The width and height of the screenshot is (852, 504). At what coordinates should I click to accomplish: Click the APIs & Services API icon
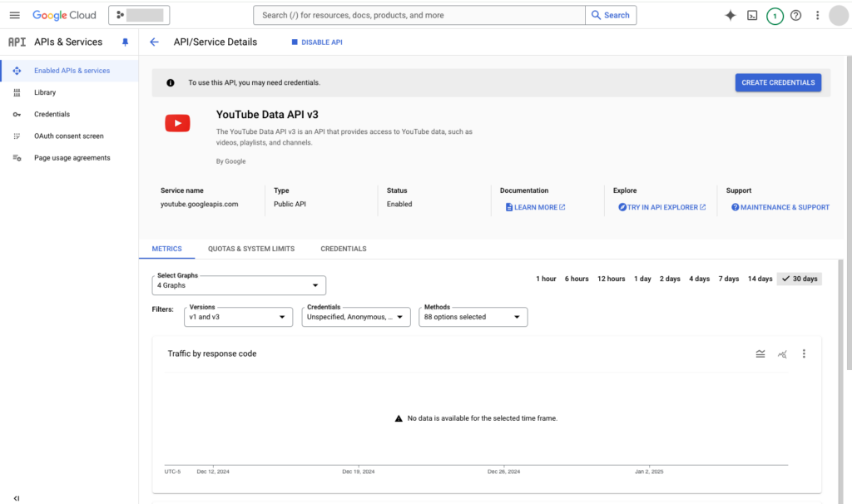(17, 42)
